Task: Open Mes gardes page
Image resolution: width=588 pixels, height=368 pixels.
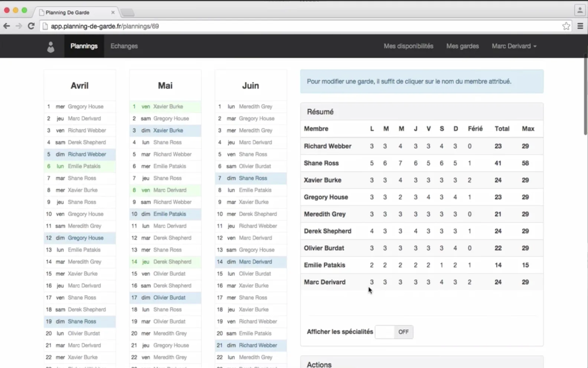Action: (463, 46)
